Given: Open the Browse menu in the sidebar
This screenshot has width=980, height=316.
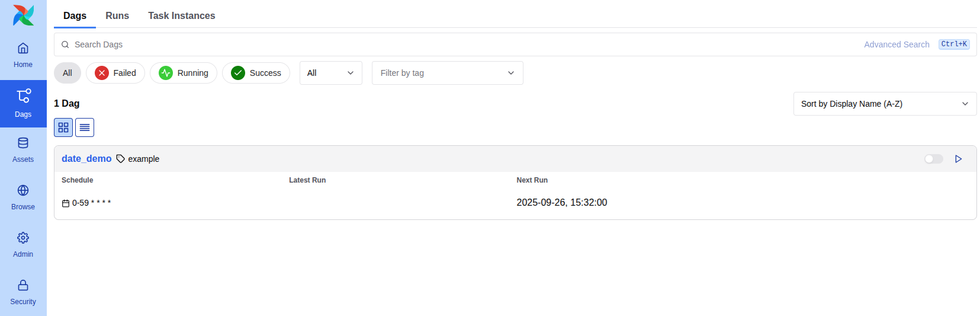Looking at the screenshot, I should pyautogui.click(x=23, y=197).
